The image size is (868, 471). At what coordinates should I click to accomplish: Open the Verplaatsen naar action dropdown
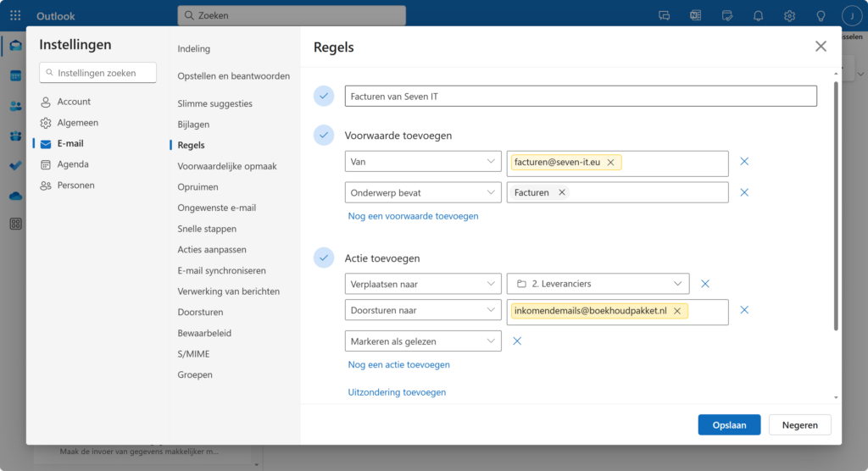423,284
